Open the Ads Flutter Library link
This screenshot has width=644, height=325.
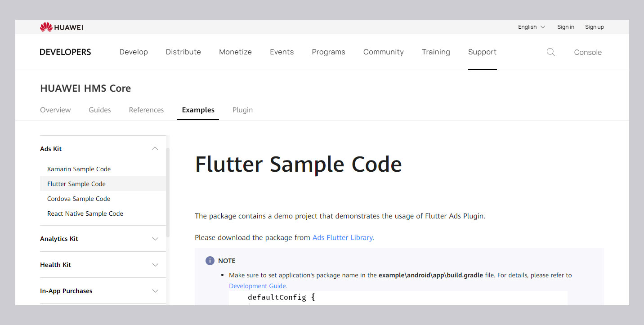click(342, 237)
